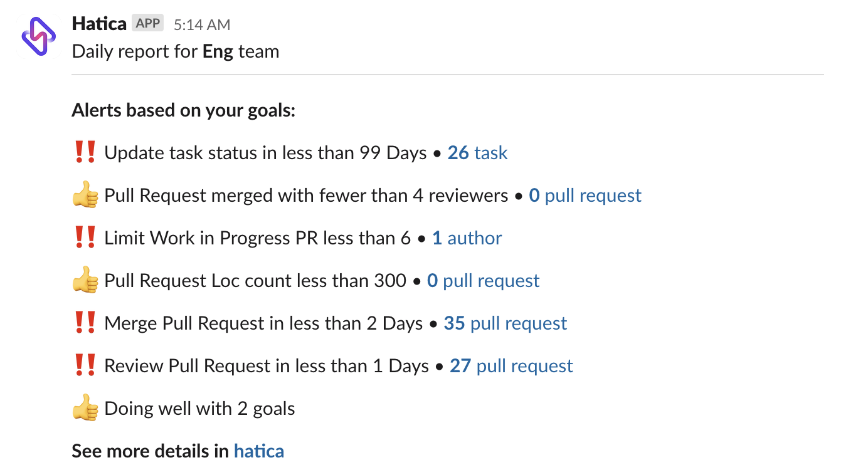Open 0 pull request link for Loc count goal
Image resolution: width=868 pixels, height=470 pixels.
[x=484, y=281]
